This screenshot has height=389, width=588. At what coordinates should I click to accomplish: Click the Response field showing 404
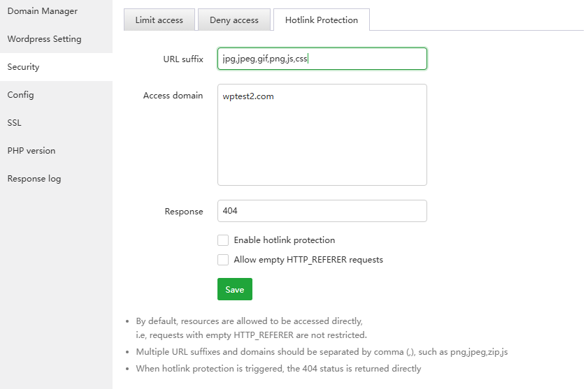tap(322, 211)
